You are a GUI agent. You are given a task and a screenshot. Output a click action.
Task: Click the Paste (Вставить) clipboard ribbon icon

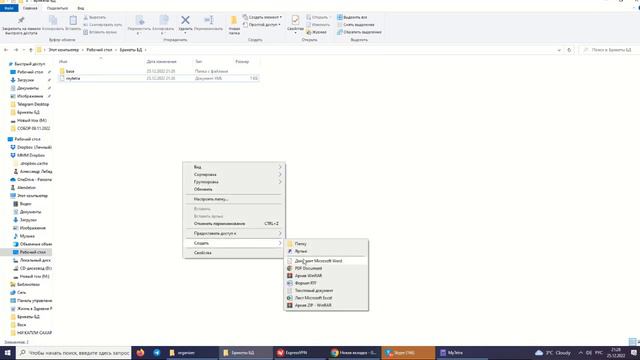(x=73, y=20)
